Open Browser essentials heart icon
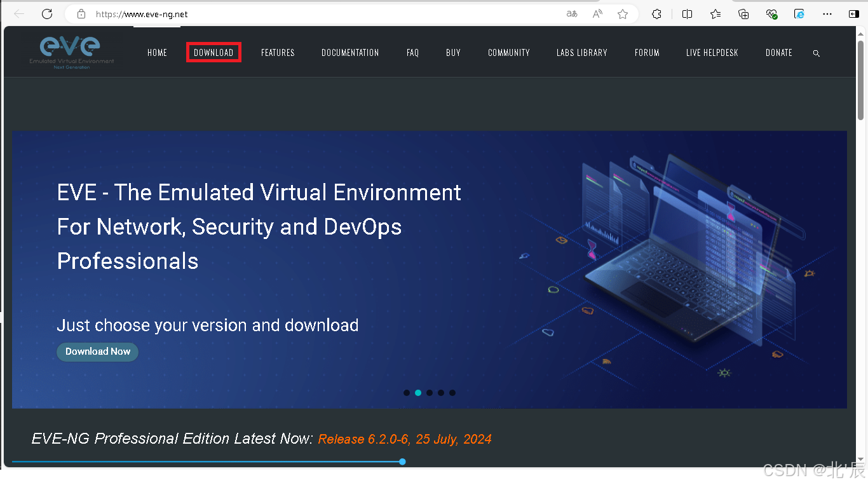Screen dimensions: 868x485 [x=771, y=13]
